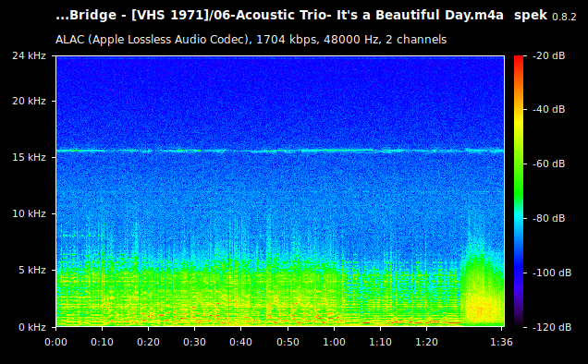
Task: Click the '0:30' time axis label
Action: click(x=195, y=342)
